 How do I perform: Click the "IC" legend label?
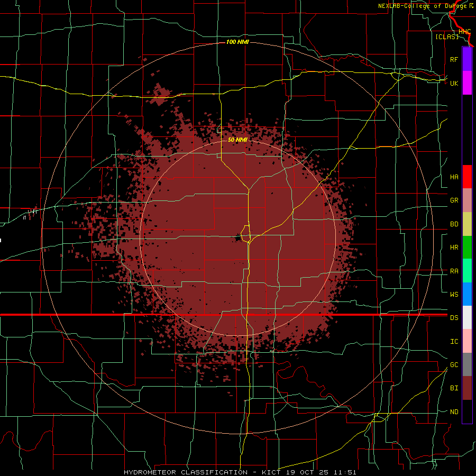[x=454, y=341]
